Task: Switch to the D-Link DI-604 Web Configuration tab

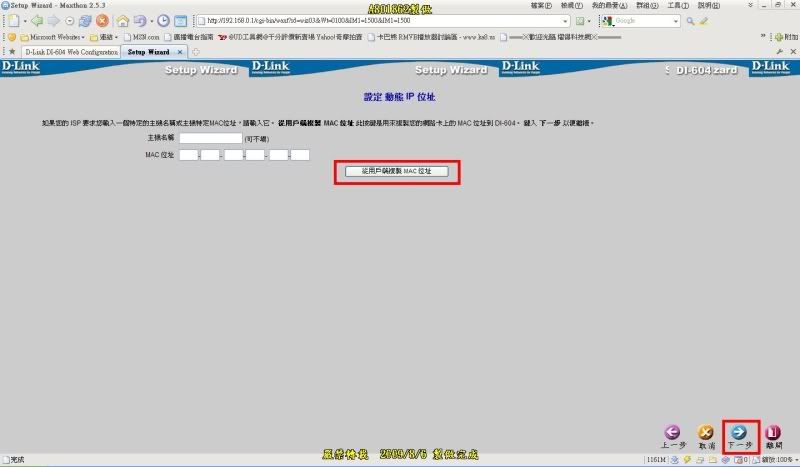Action: 71,52
